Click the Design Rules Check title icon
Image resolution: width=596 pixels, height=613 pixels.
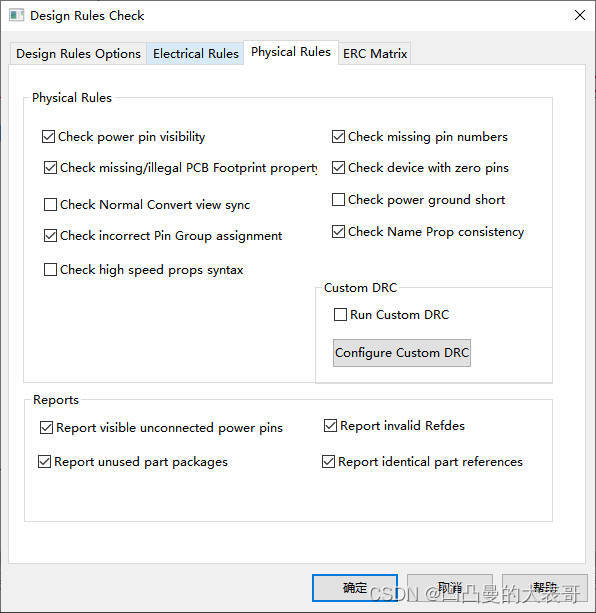[16, 16]
